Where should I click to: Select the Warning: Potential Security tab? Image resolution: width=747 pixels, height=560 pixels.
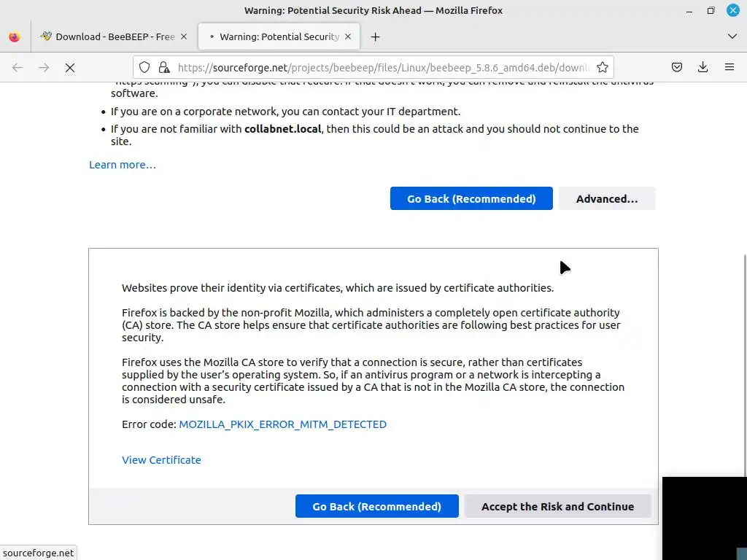(279, 36)
